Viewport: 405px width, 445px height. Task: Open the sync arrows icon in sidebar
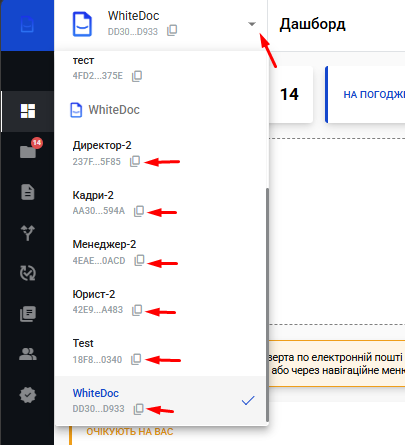coord(28,273)
